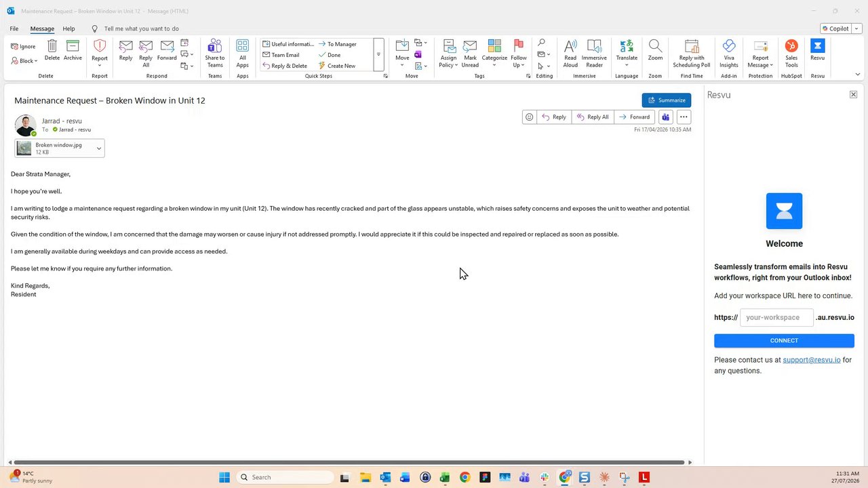Run the 'Reply & Delete' quick step
This screenshot has height=488, width=868.
click(x=285, y=66)
